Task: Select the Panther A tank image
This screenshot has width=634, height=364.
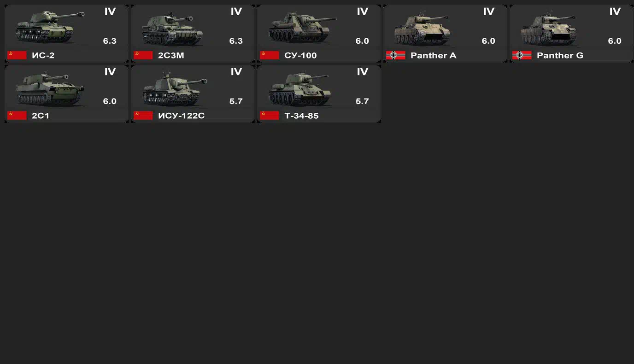Action: point(422,29)
